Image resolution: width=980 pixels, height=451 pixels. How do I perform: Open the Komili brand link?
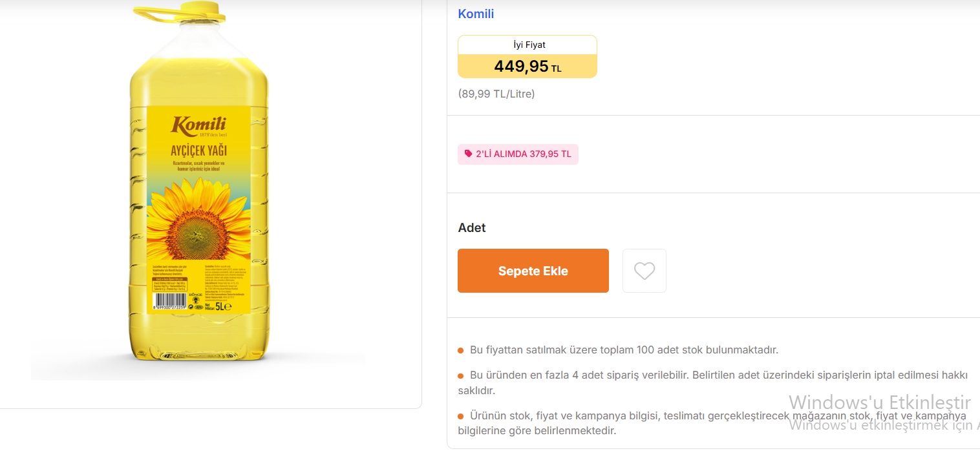tap(476, 14)
